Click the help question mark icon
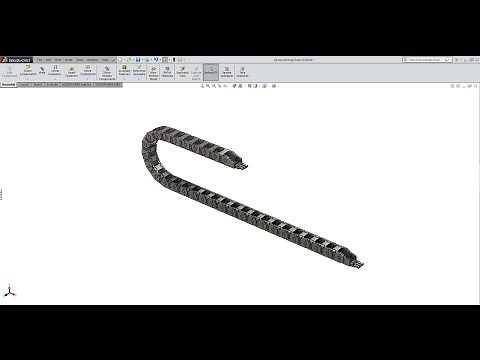The height and width of the screenshot is (360, 480). pyautogui.click(x=456, y=60)
